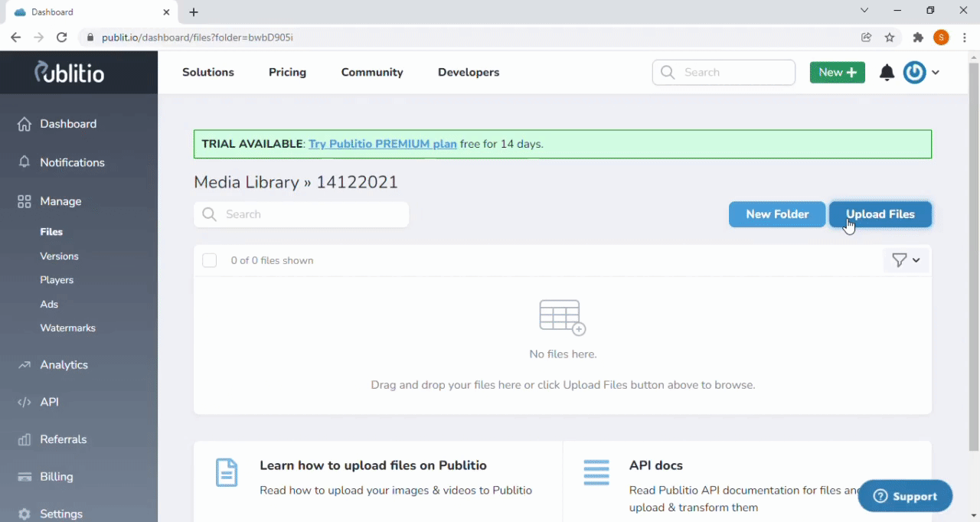Open the Developers menu

click(x=469, y=72)
